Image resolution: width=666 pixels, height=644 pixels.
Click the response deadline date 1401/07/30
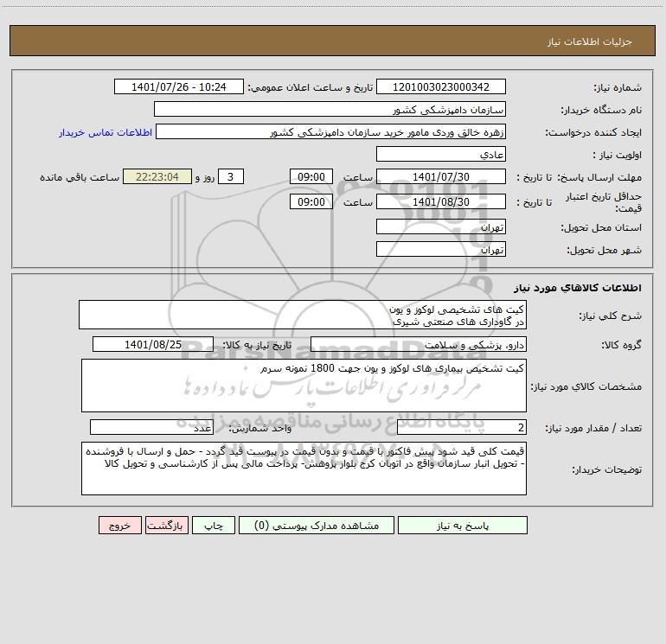441,176
